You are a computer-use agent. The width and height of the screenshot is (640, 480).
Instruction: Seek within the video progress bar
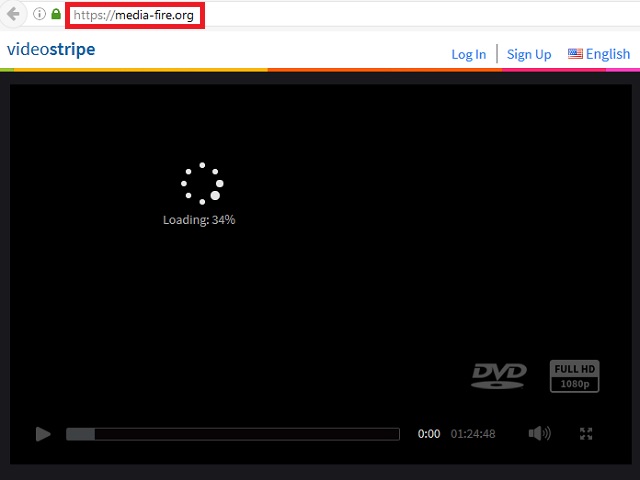pyautogui.click(x=233, y=434)
